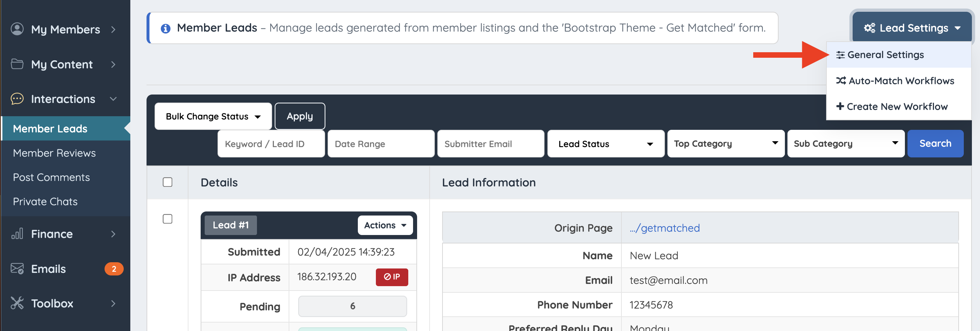Click the orange Emails badge showing 2

tap(114, 269)
